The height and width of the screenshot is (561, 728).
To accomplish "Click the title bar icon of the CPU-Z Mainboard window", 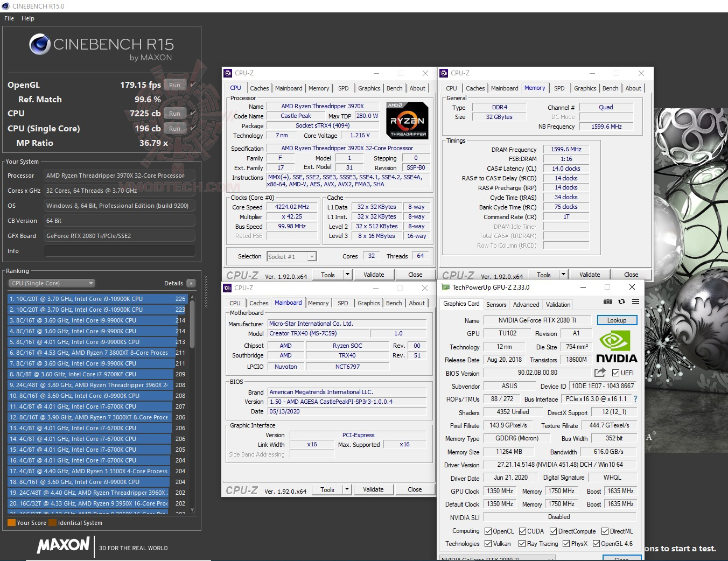I will coord(228,288).
